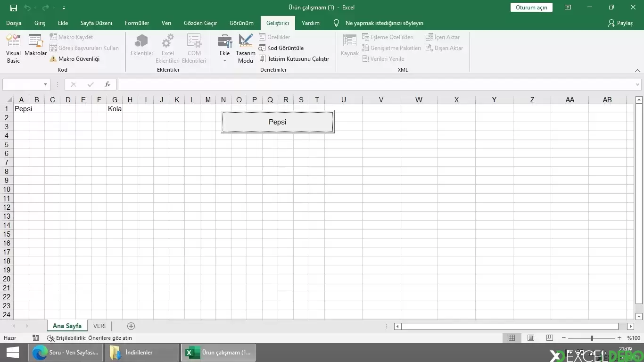644x362 pixels.
Task: Select the column U header
Action: (x=343, y=100)
